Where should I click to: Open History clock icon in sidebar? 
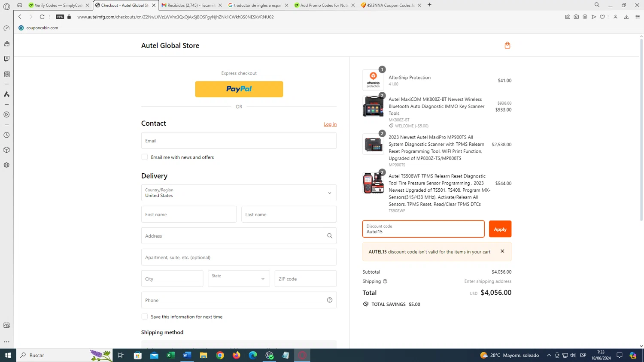[6, 135]
